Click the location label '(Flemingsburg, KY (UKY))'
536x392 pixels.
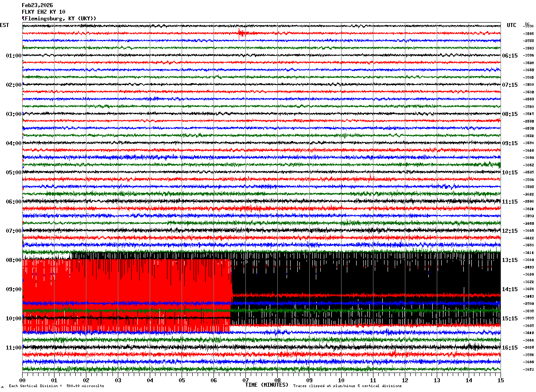pyautogui.click(x=59, y=19)
